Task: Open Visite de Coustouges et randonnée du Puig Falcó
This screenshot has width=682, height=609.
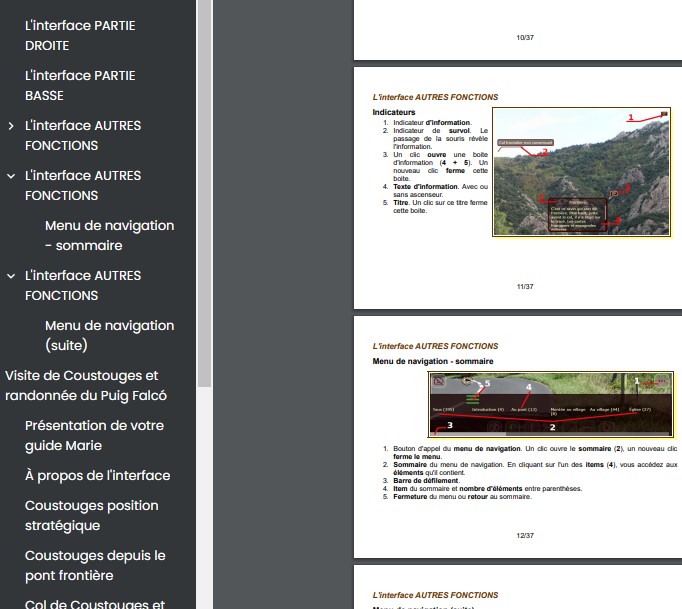Action: click(x=86, y=385)
